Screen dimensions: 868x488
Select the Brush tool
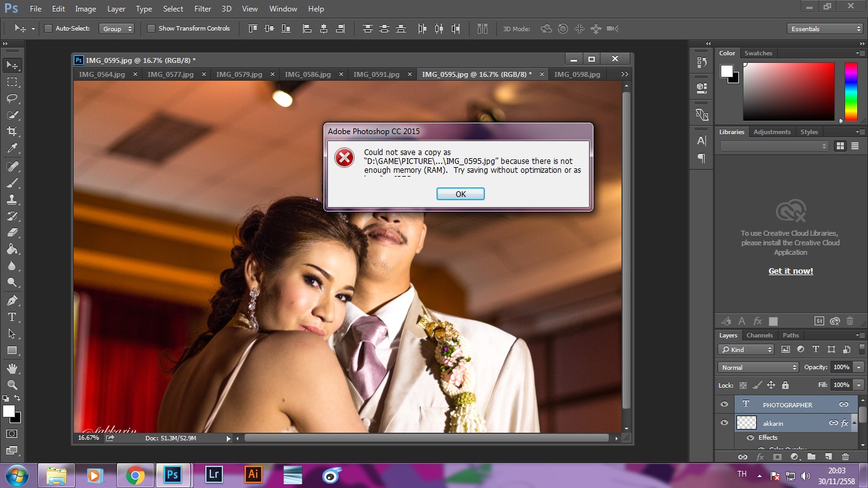[x=12, y=183]
